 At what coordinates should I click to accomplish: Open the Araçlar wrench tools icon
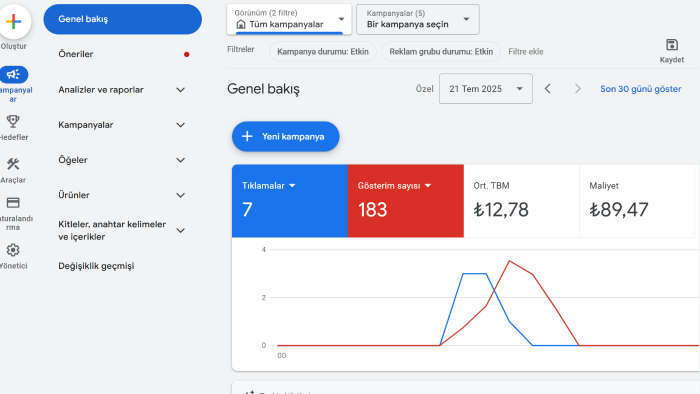[13, 164]
